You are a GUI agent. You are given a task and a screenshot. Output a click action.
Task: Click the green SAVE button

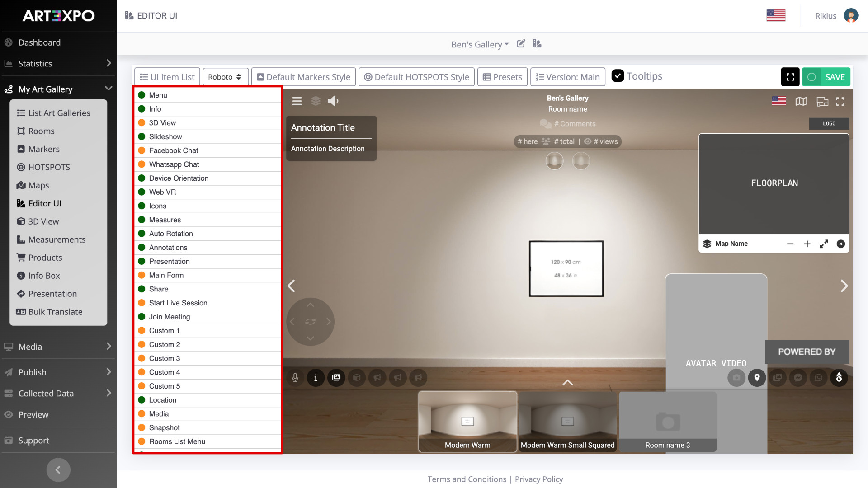[826, 77]
